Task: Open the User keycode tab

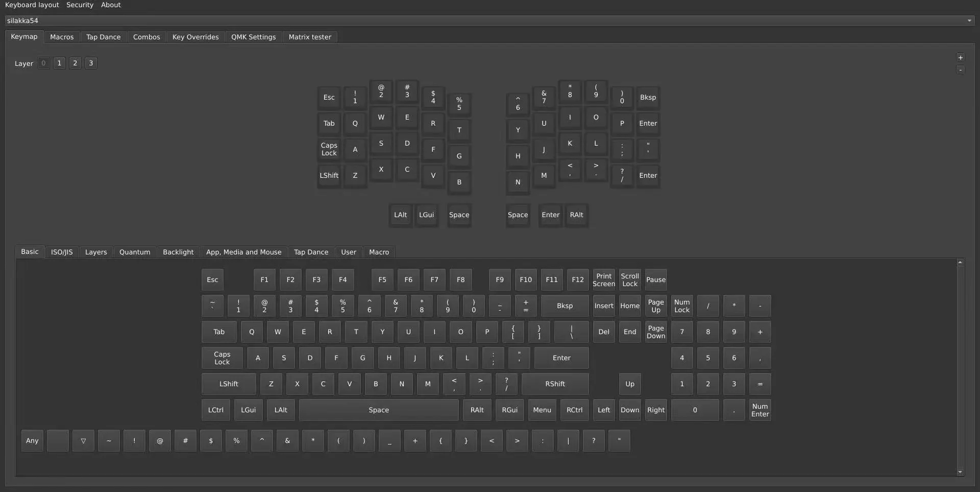Action: (349, 252)
